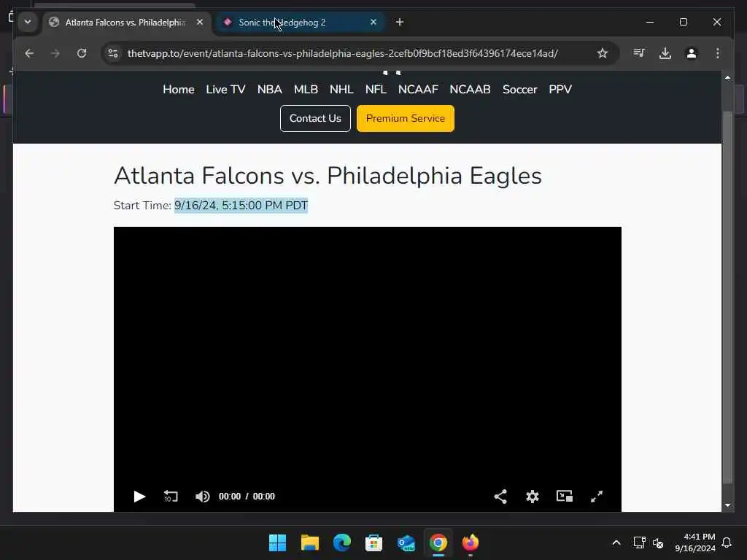Open Windows Start menu
747x560 pixels.
(277, 542)
